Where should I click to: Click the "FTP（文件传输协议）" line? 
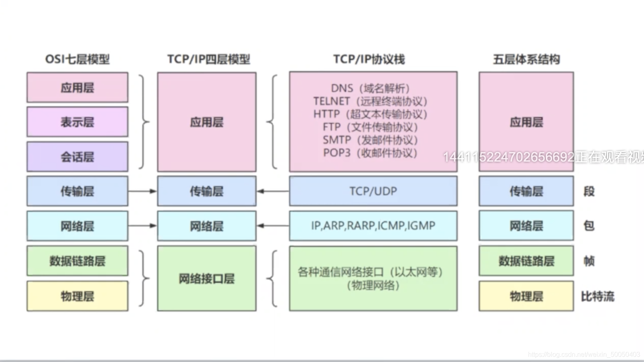pos(370,127)
